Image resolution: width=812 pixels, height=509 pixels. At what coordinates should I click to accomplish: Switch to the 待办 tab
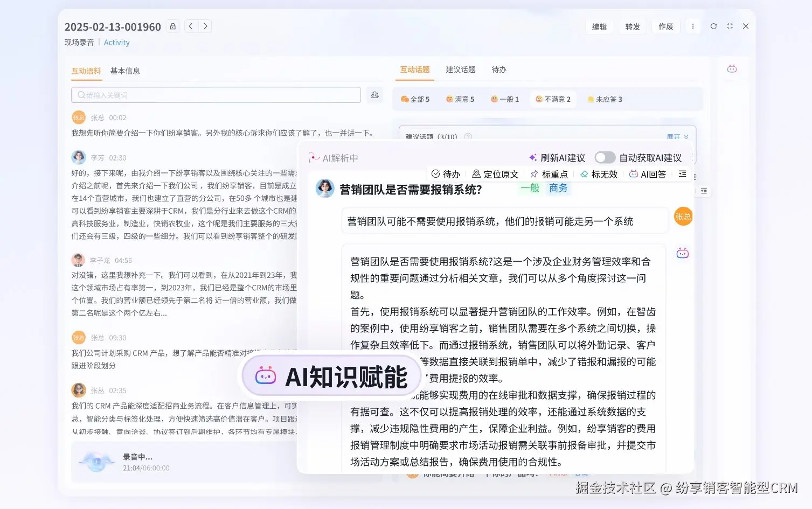point(499,69)
